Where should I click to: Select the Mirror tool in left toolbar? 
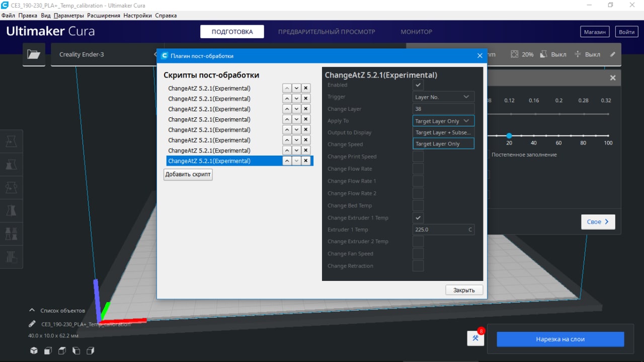pyautogui.click(x=11, y=210)
